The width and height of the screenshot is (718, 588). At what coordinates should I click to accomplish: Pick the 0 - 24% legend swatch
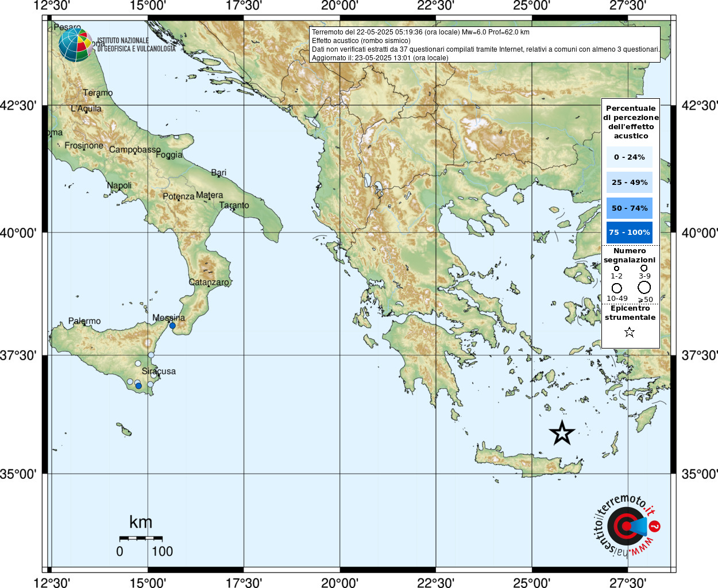(x=630, y=157)
